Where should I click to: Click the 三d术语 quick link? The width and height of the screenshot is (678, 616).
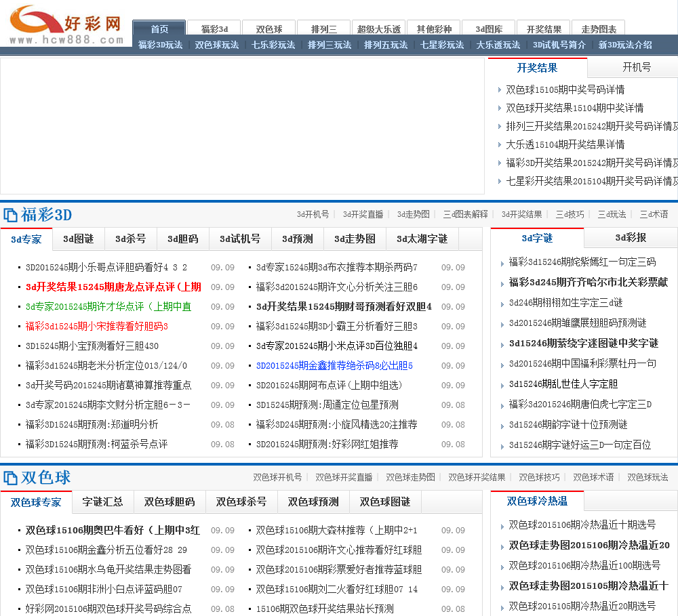[x=654, y=214]
